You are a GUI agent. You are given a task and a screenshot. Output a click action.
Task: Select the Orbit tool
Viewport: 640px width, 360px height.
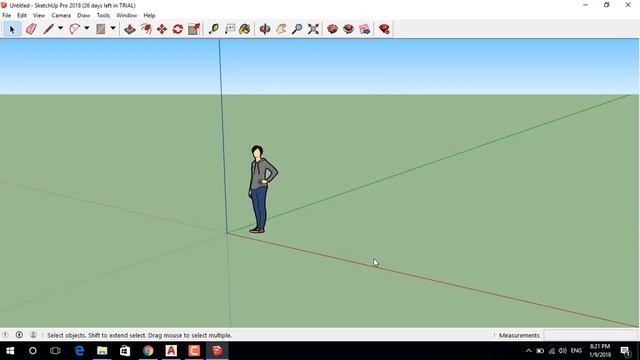[x=265, y=29]
